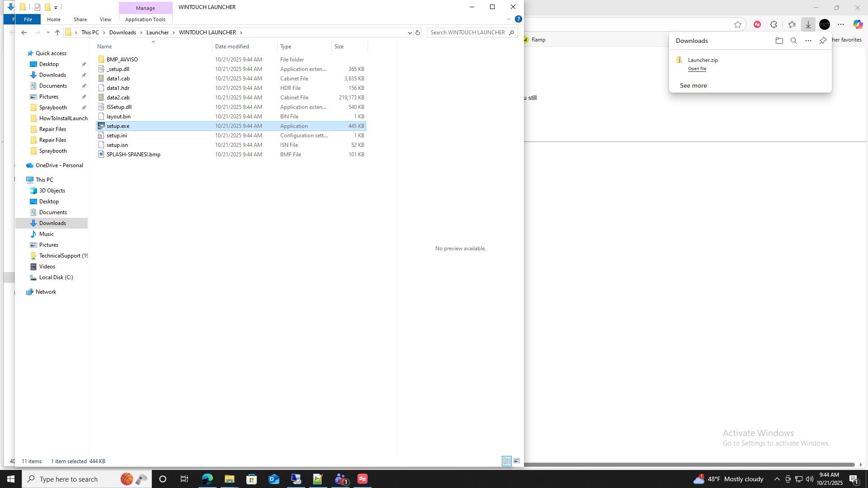The image size is (868, 488).
Task: Open downloads folder icon in Edge panel
Action: coord(779,41)
